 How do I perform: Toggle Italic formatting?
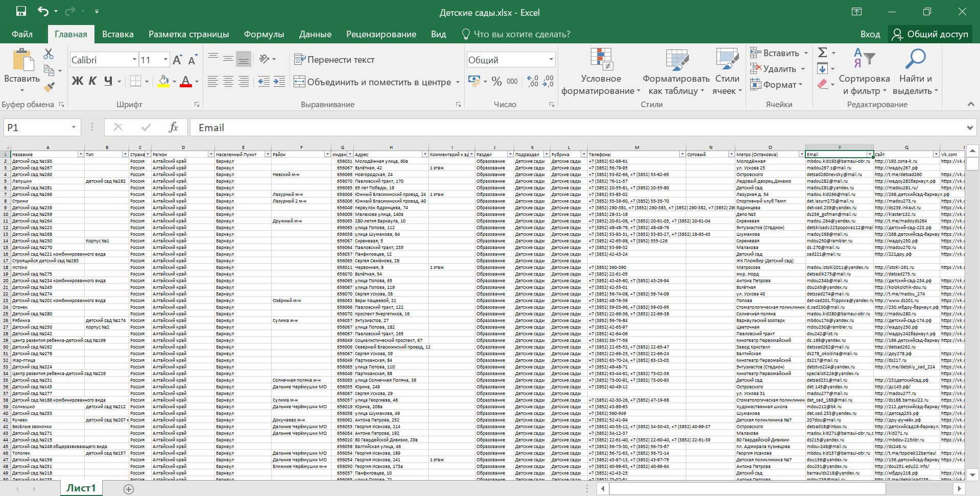(x=92, y=81)
